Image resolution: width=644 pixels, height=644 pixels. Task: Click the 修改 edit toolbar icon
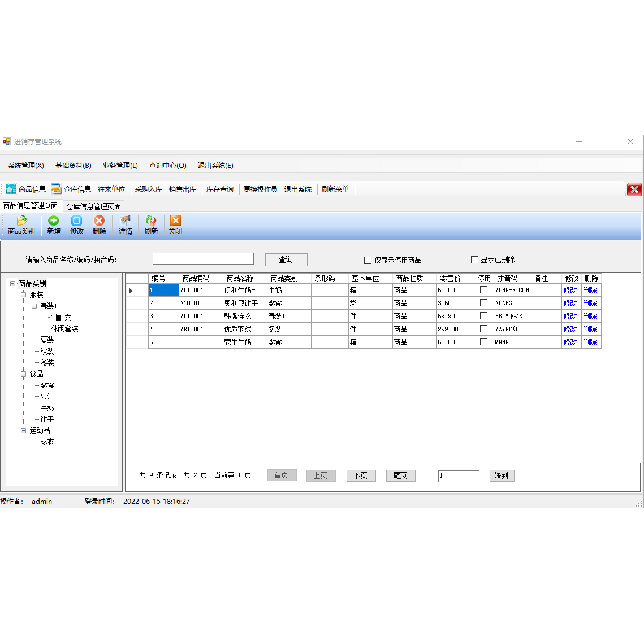pos(76,221)
